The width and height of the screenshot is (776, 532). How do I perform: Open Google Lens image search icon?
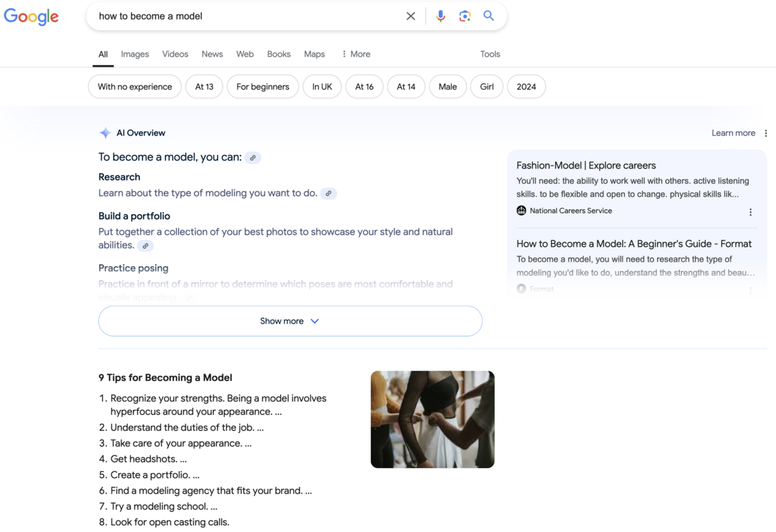(x=465, y=16)
